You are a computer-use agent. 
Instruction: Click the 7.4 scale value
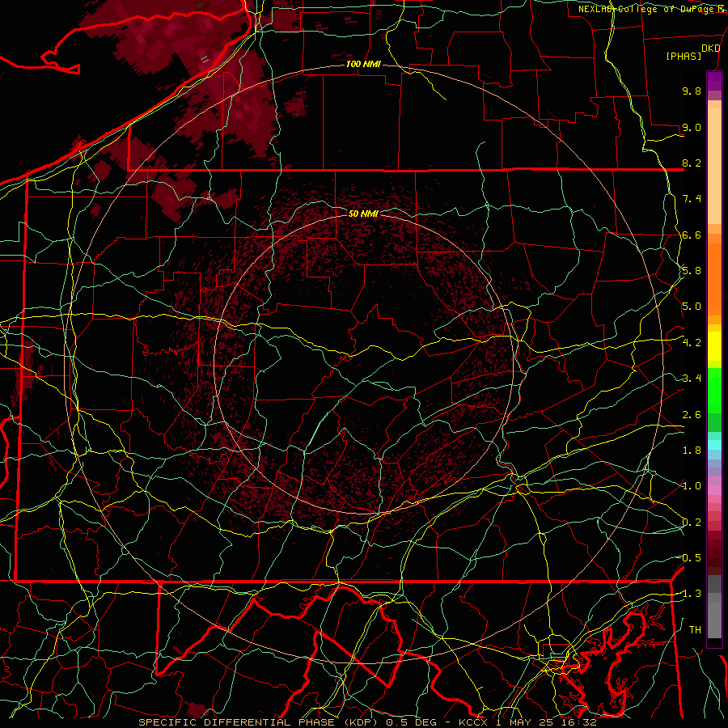pos(692,199)
